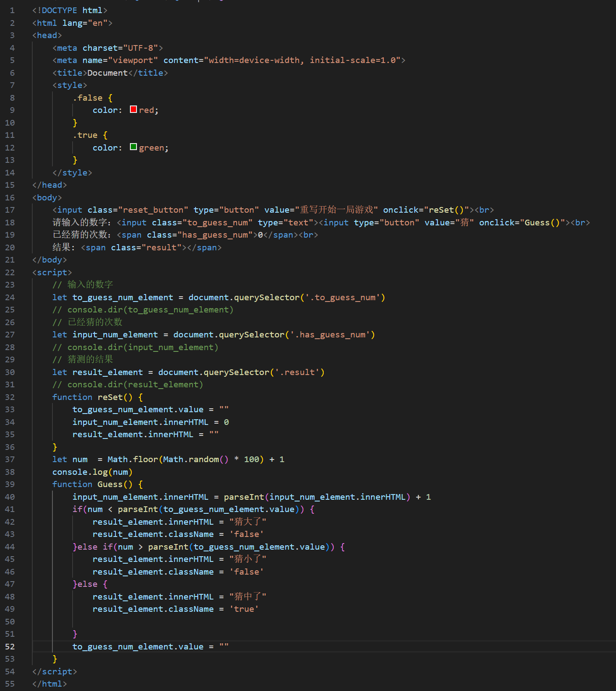Click the lang="en" attribute on line 2

[x=85, y=23]
